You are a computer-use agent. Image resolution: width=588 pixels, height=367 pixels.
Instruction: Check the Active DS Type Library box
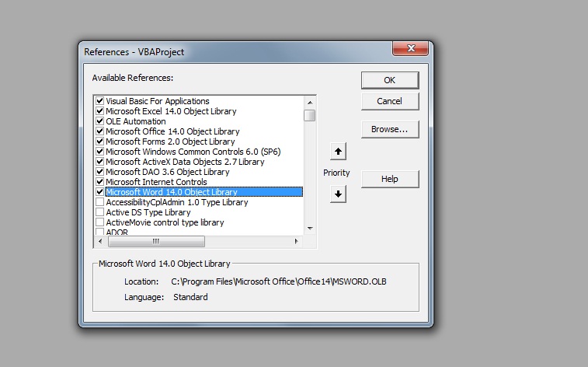(x=99, y=212)
